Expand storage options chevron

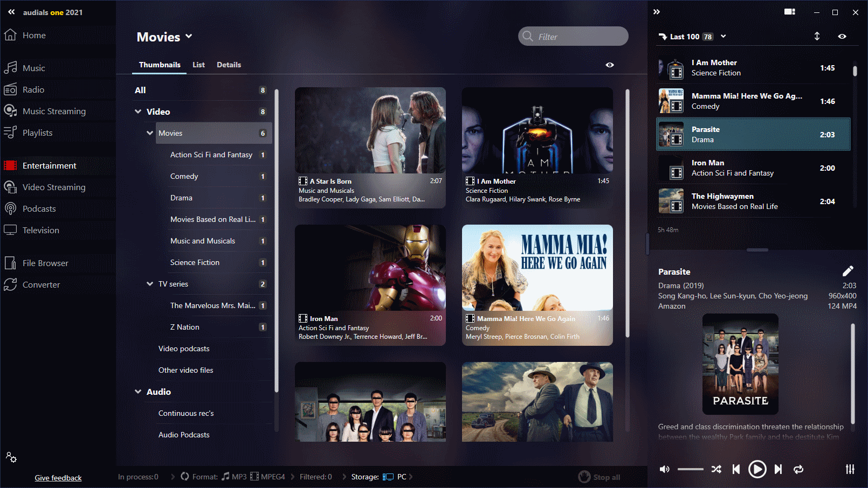point(410,476)
